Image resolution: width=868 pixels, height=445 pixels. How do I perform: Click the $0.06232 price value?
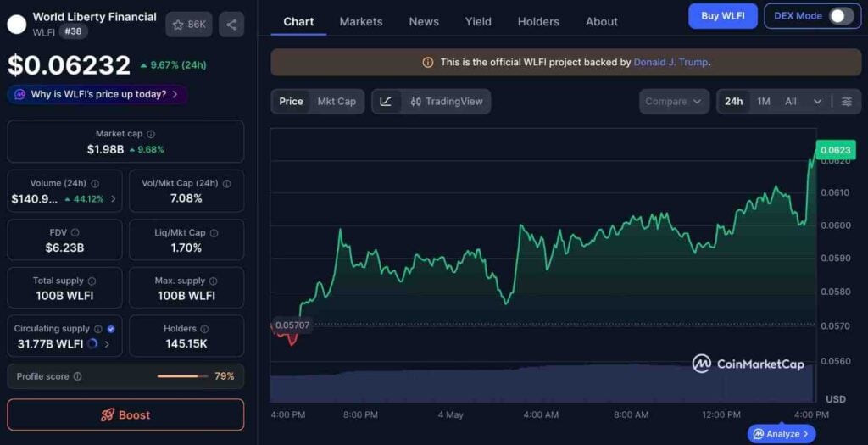69,65
